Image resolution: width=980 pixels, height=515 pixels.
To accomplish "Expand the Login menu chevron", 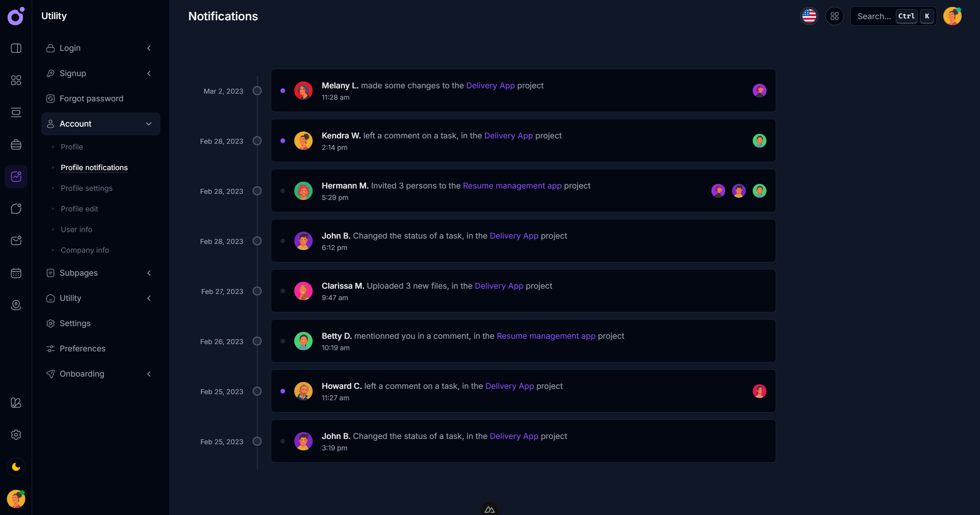I will point(149,48).
